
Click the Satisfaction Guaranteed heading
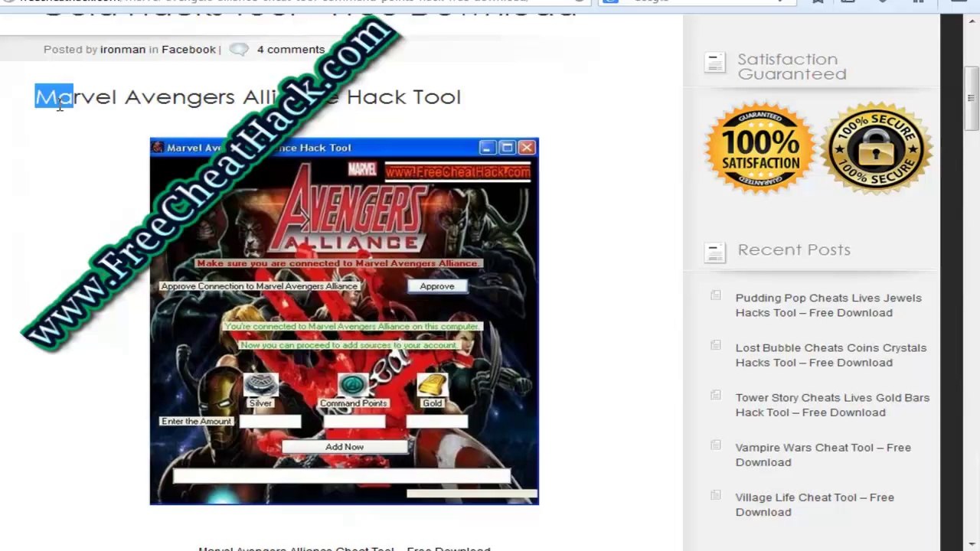click(x=792, y=67)
